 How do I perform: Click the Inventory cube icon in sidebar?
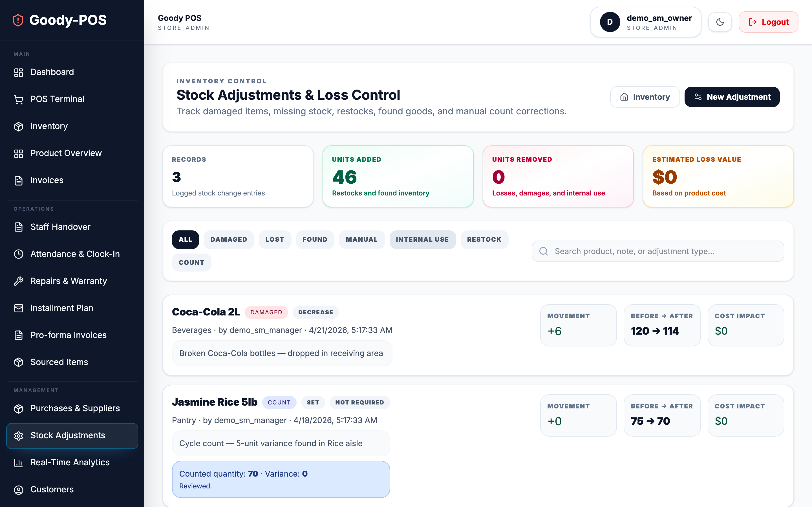18,126
